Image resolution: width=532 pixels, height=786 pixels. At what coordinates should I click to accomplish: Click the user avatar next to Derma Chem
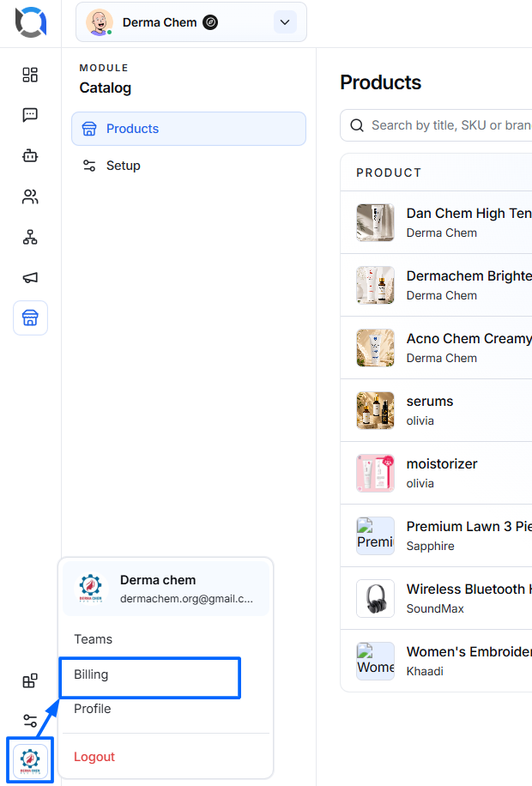click(x=100, y=22)
